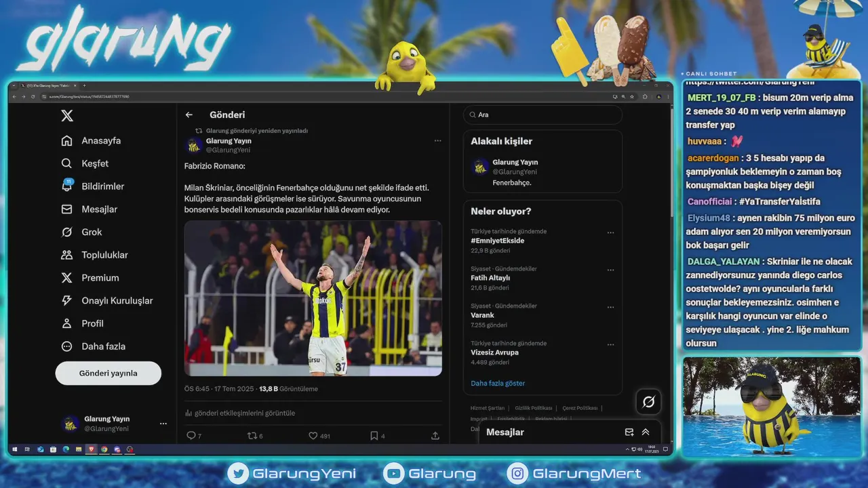Open Glarung Yayın post author avatar
The width and height of the screenshot is (868, 488).
(194, 145)
